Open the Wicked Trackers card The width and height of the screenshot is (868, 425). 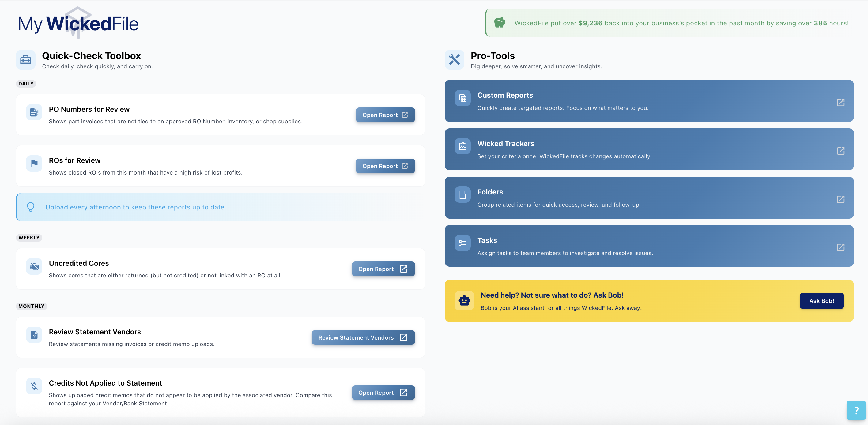pyautogui.click(x=649, y=149)
